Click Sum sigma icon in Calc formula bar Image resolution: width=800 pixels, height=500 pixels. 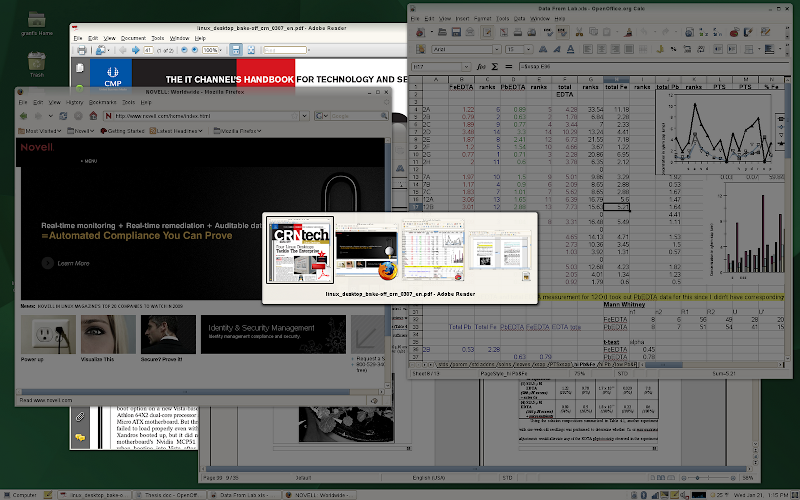pos(494,67)
